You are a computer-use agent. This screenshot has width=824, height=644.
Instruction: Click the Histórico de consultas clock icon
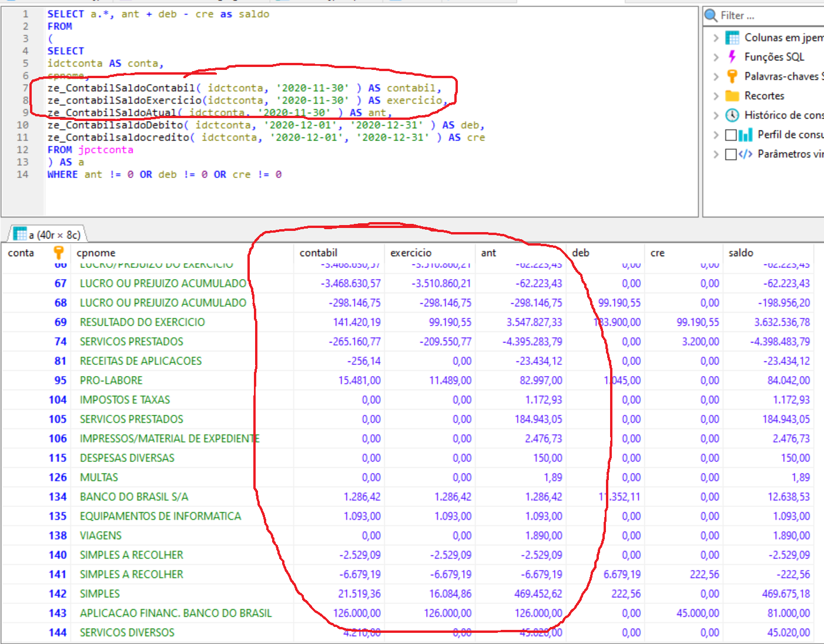[732, 115]
